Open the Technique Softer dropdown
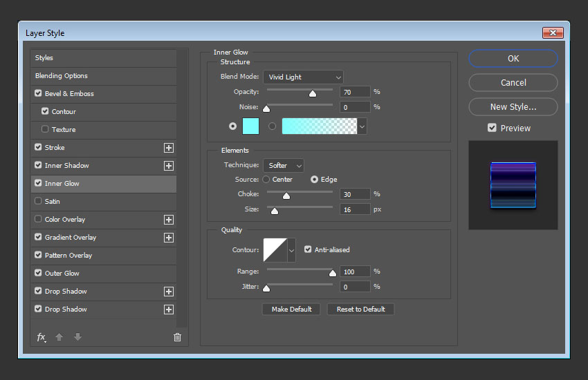 click(284, 166)
